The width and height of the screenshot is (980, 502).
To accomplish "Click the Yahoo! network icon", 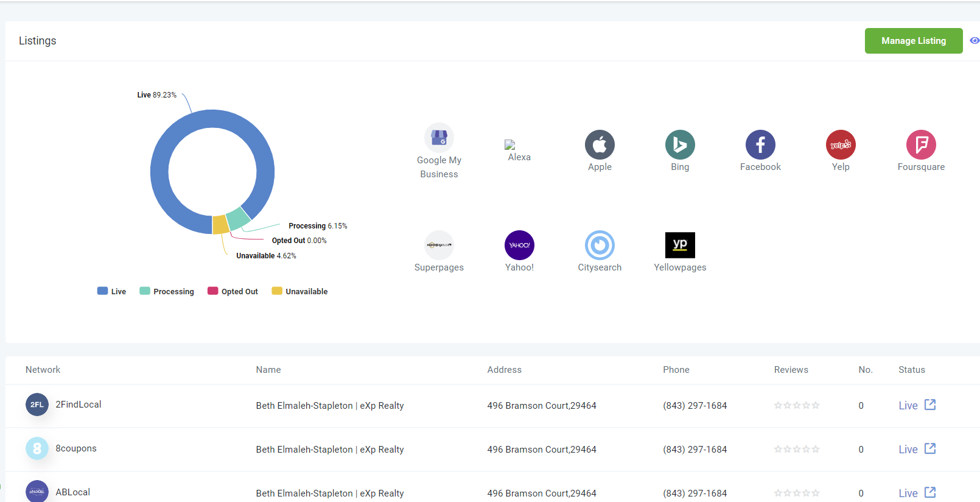I will point(519,246).
